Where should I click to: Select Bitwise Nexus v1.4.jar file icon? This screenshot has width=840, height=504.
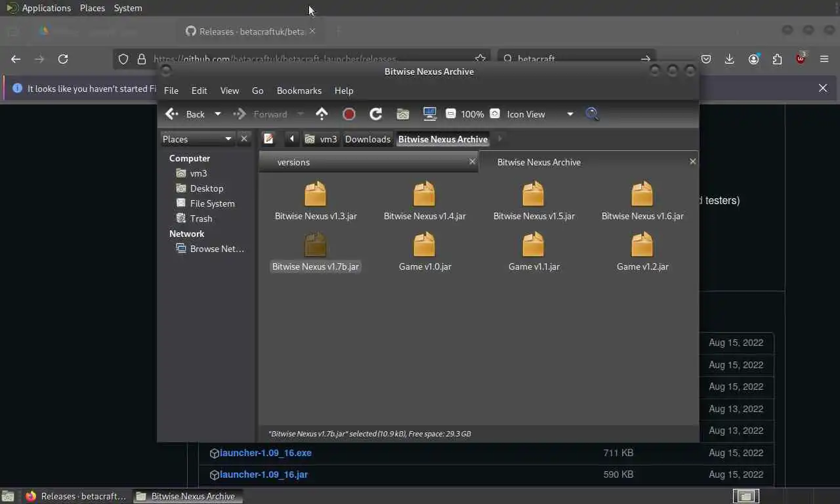coord(425,194)
